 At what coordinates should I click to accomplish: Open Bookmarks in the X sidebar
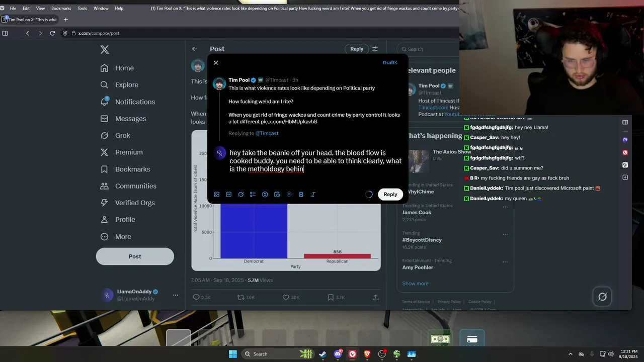coord(125,169)
